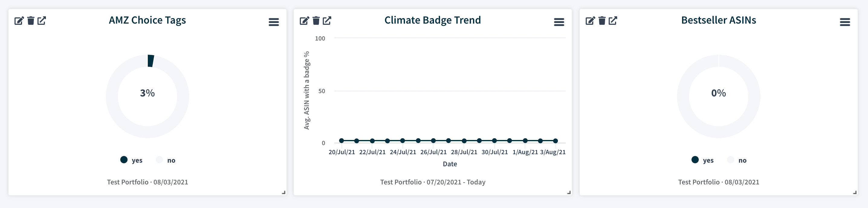
Task: Open AMZ Choice Tags in external view
Action: coord(42,21)
